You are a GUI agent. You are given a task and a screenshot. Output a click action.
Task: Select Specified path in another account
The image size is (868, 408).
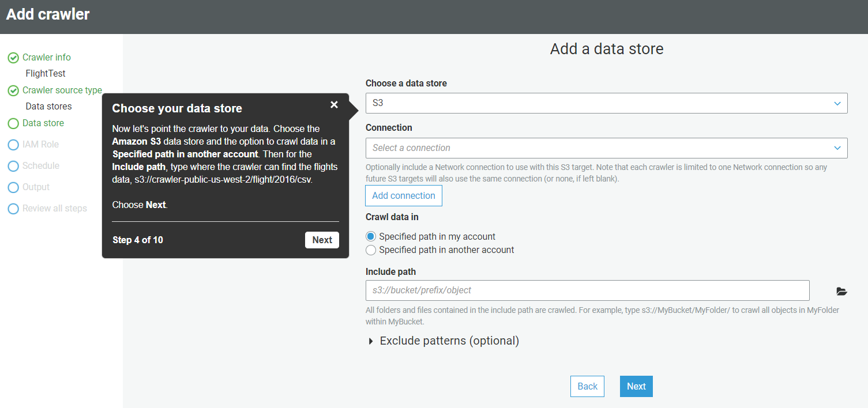(371, 250)
